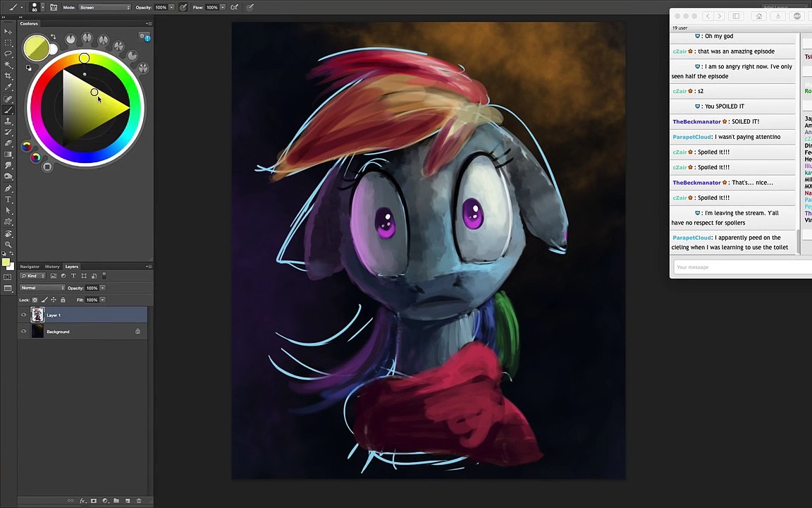
Task: Toggle lock transparent pixels
Action: point(35,300)
